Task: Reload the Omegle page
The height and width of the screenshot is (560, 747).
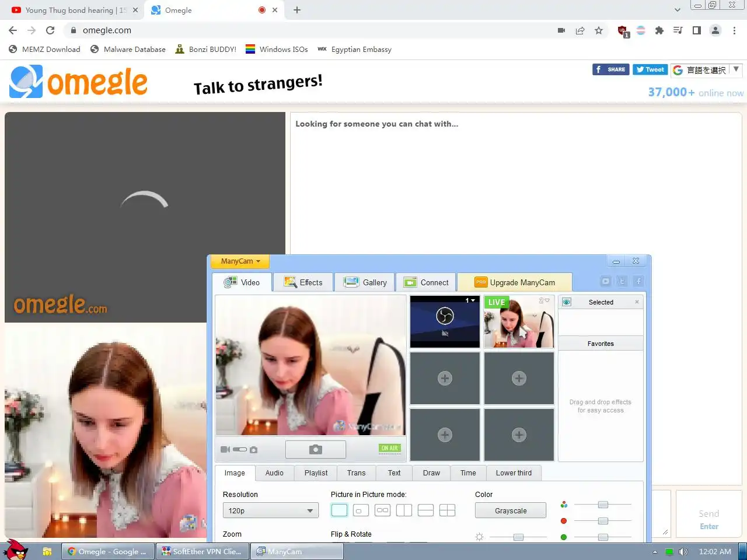Action: pyautogui.click(x=50, y=30)
